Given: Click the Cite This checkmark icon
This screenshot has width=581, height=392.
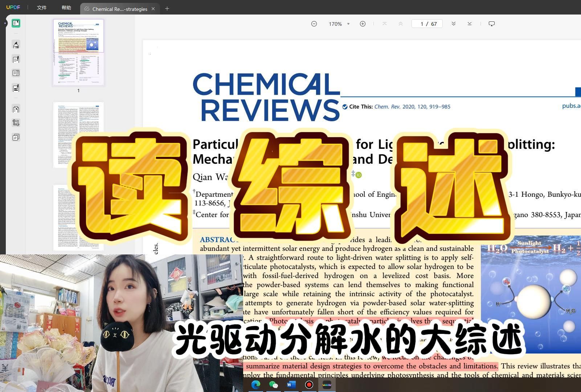Looking at the screenshot, I should point(345,107).
